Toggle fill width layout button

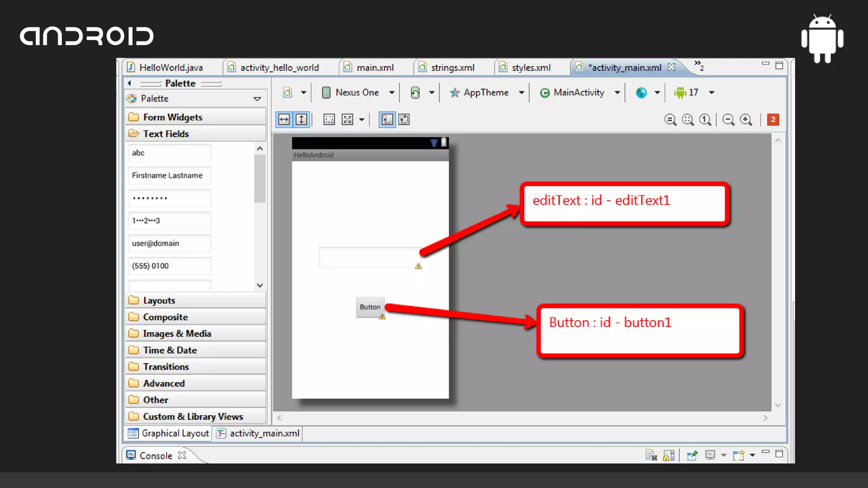point(284,119)
